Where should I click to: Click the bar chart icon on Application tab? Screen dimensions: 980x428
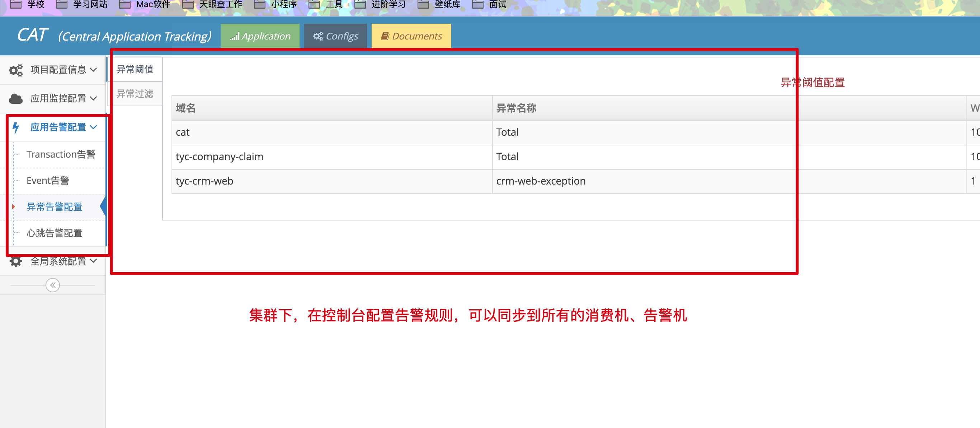234,37
